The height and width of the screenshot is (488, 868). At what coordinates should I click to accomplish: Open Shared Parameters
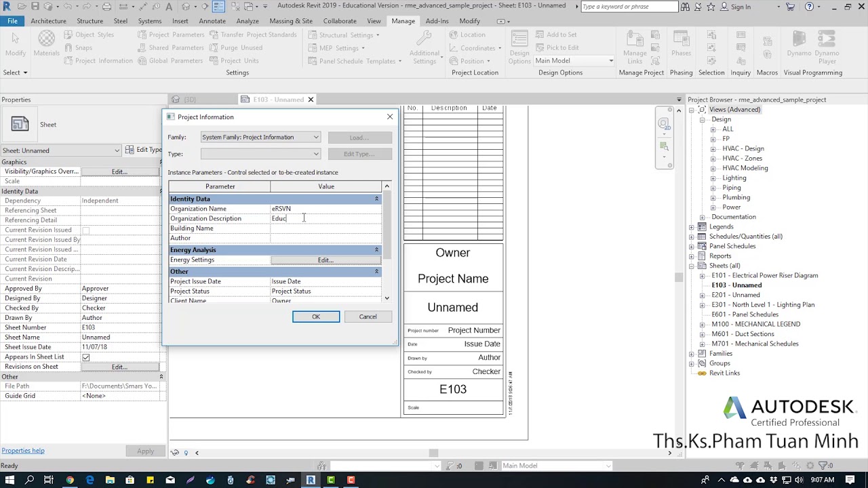[170, 47]
